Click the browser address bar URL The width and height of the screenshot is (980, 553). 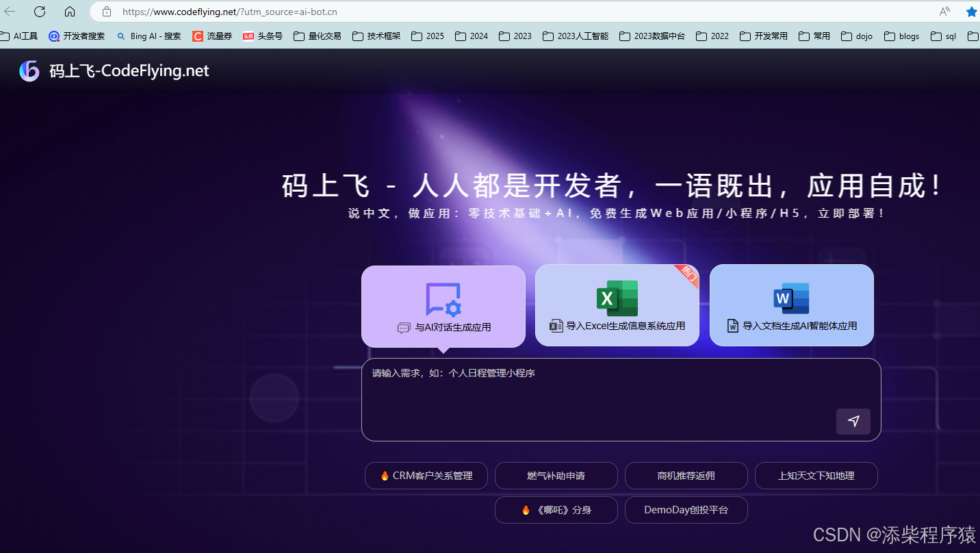pos(230,12)
